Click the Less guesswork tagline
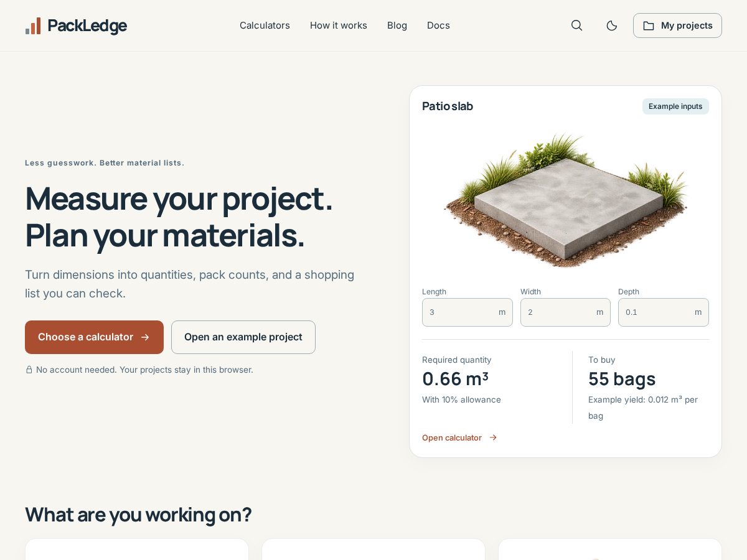The height and width of the screenshot is (560, 747). (x=105, y=163)
